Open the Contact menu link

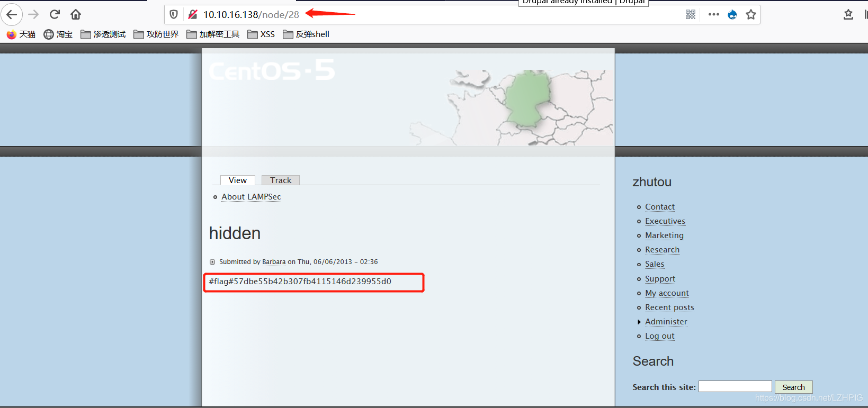pos(660,207)
